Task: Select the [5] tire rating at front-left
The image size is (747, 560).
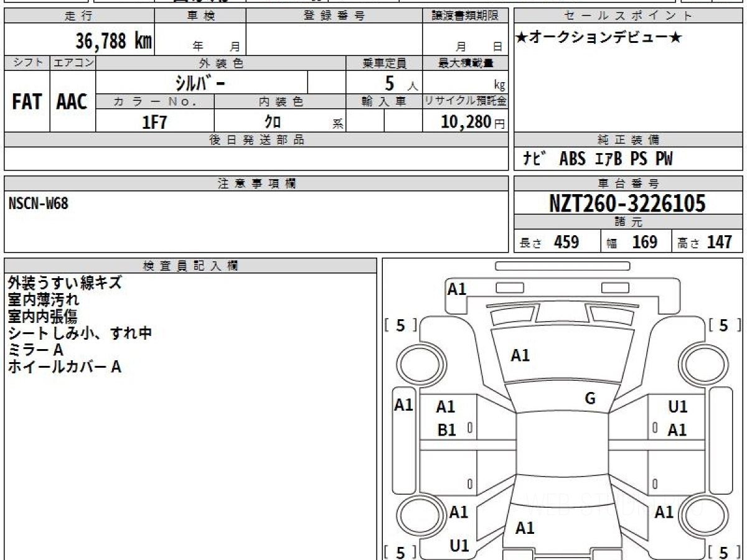Action: click(400, 325)
